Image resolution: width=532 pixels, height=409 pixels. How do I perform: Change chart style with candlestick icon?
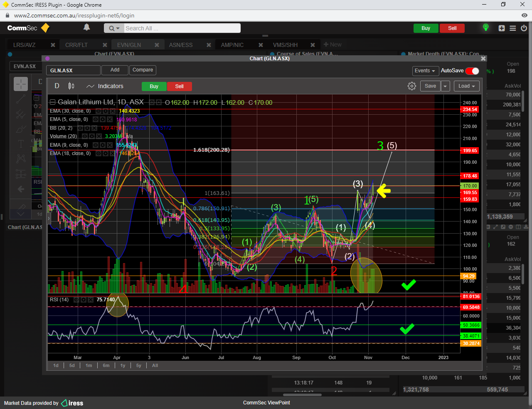71,86
